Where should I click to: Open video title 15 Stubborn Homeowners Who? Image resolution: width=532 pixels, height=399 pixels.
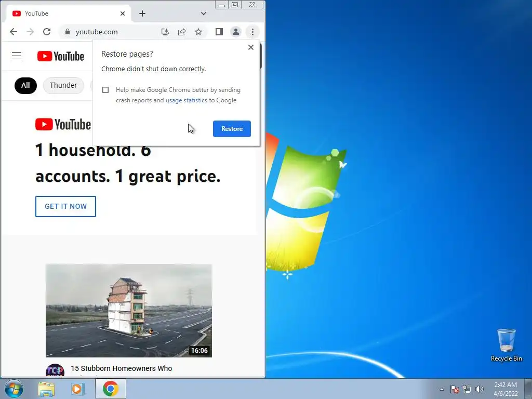point(122,368)
